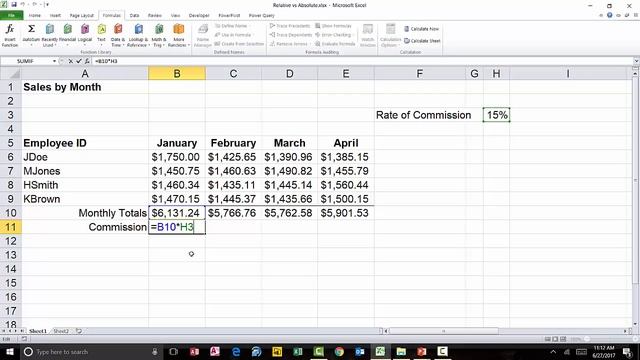Viewport: 640px width, 360px height.
Task: Open the Error Checking dropdown
Action: [335, 35]
